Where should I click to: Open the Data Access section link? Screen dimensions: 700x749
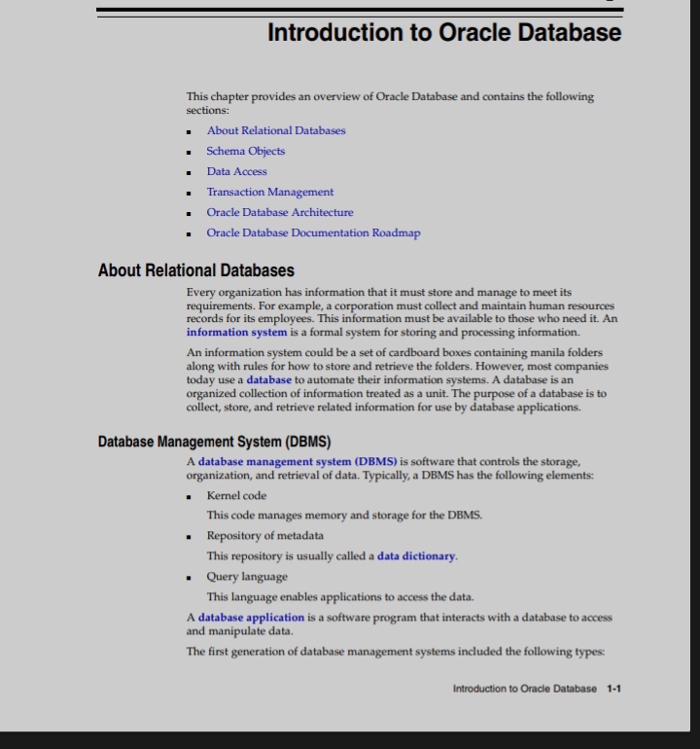click(237, 171)
